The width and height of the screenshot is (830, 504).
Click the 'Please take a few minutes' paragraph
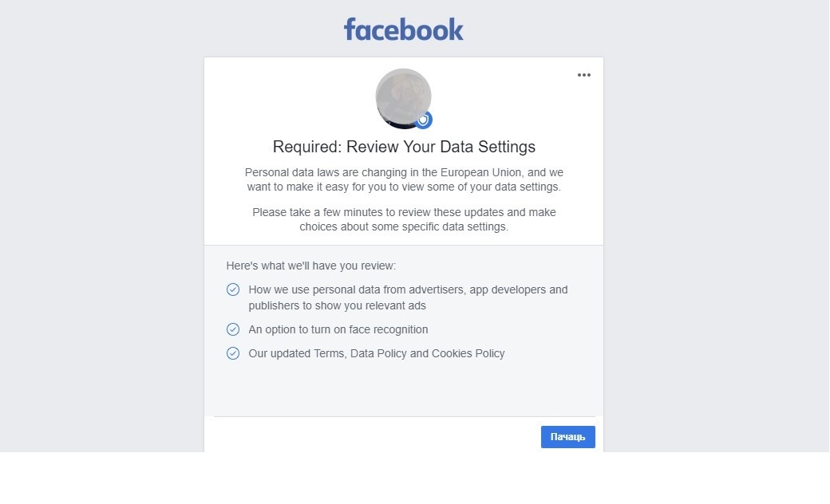404,219
